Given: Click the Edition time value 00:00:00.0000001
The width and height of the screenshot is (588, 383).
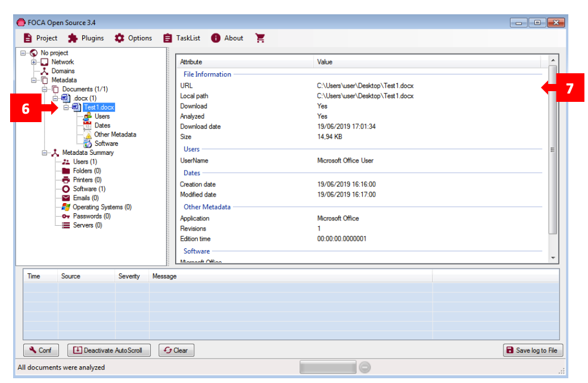Looking at the screenshot, I should pos(341,239).
